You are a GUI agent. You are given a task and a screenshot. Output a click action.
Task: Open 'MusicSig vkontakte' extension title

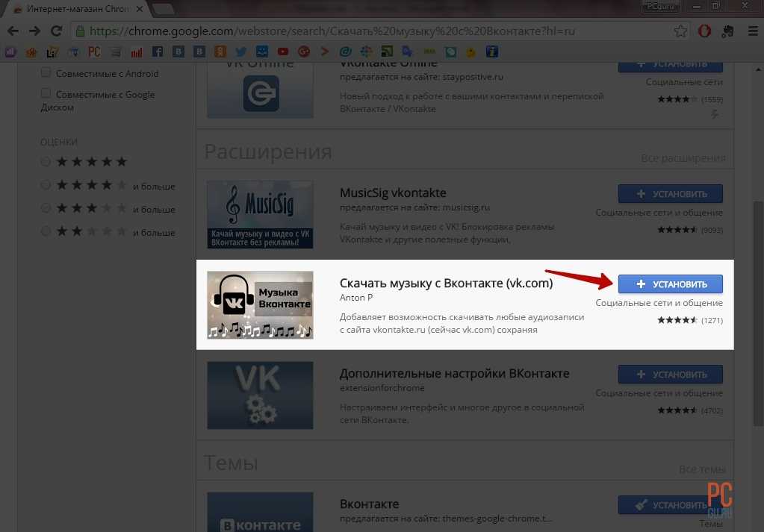(393, 193)
